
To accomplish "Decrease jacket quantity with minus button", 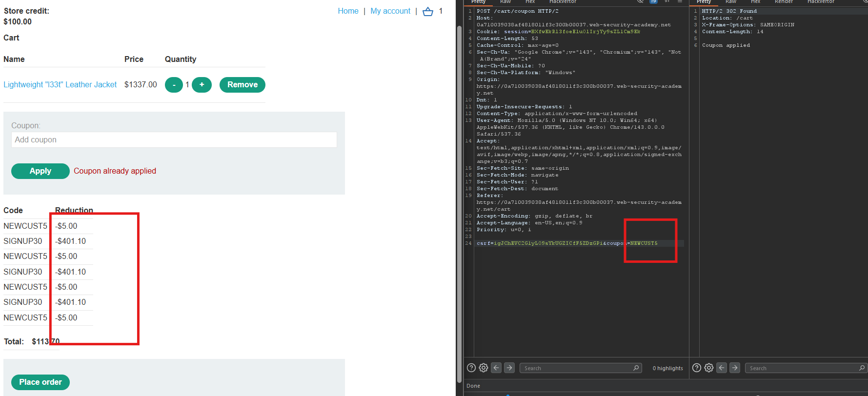I will point(174,85).
